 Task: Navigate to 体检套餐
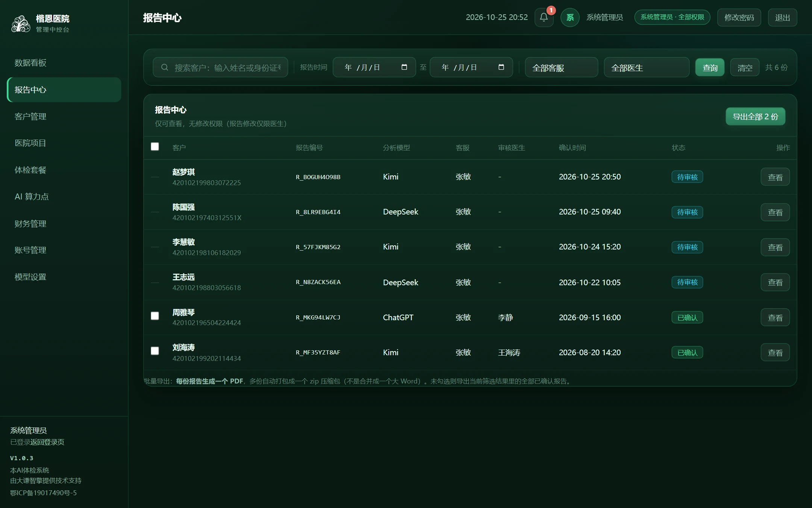(x=64, y=170)
